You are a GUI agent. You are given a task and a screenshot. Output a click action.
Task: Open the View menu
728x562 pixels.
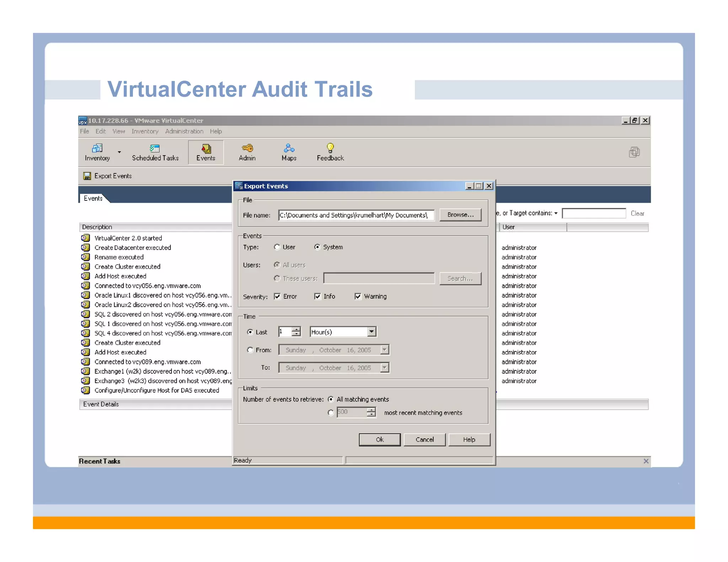tap(119, 131)
